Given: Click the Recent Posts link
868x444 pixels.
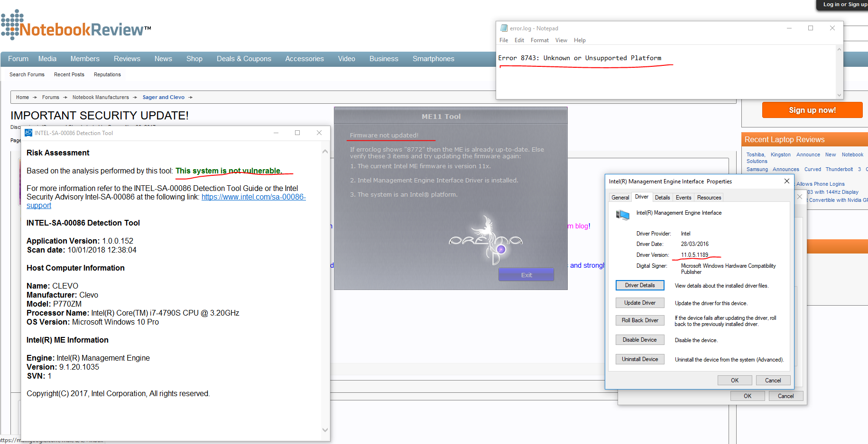Looking at the screenshot, I should pos(69,74).
